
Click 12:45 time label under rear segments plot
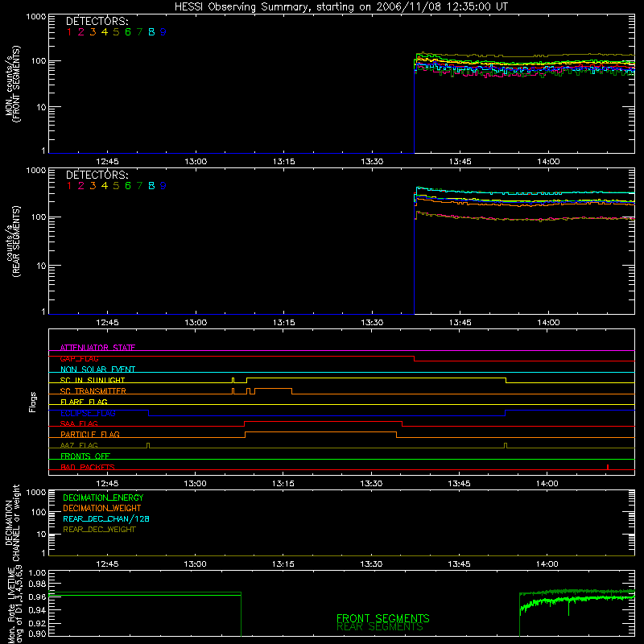(107, 323)
